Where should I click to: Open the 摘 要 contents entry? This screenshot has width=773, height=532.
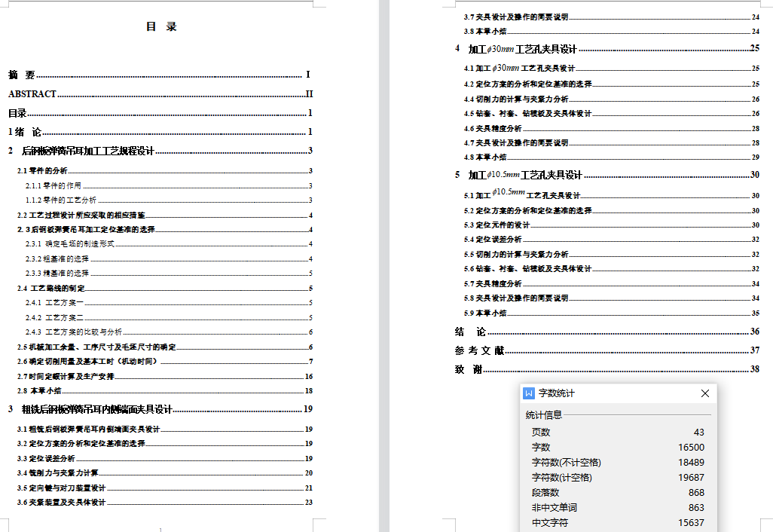click(x=159, y=75)
